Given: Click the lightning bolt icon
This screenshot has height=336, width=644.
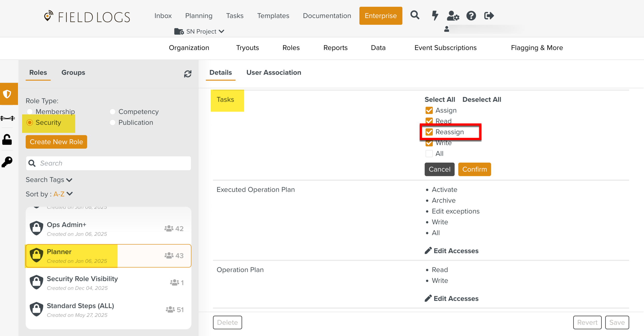Looking at the screenshot, I should coord(435,15).
